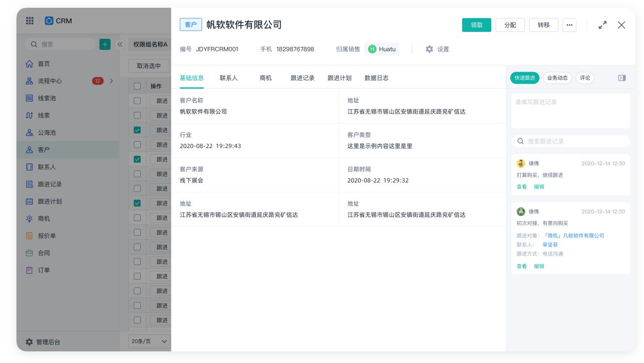
Task: Switch to the 联系人 tab
Action: coord(228,78)
